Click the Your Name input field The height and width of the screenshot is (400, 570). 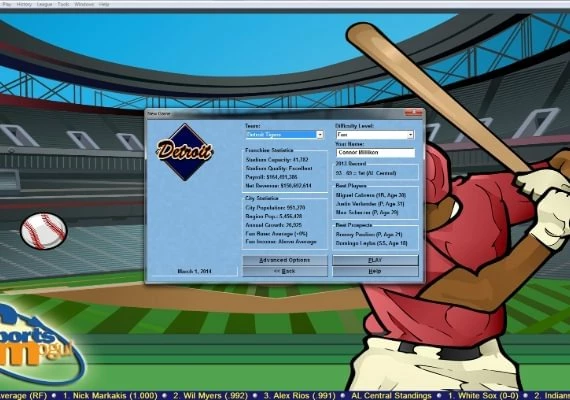point(375,153)
